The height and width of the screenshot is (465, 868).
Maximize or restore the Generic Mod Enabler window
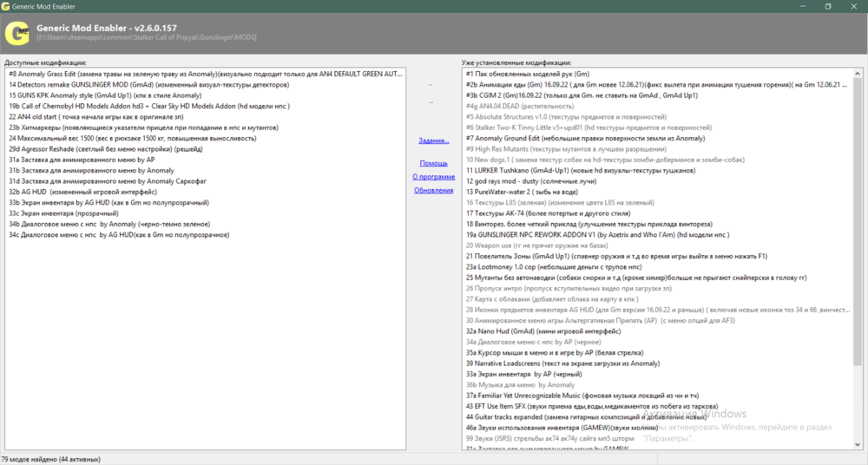coord(827,6)
